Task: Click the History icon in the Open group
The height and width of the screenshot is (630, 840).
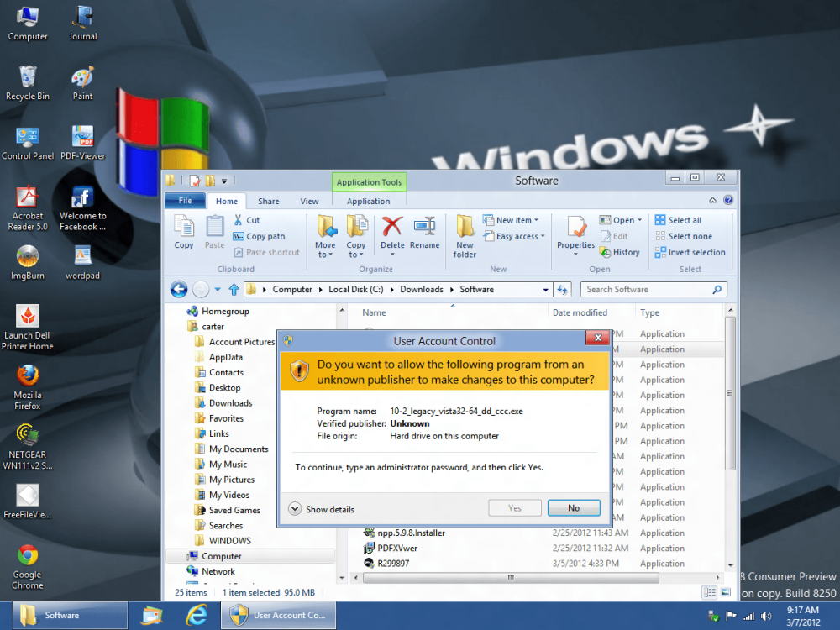Action: coord(621,252)
